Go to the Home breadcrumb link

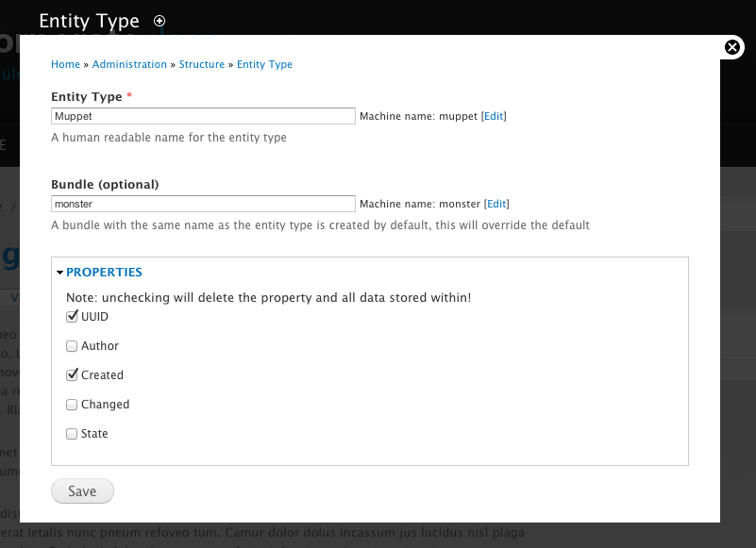(x=65, y=64)
